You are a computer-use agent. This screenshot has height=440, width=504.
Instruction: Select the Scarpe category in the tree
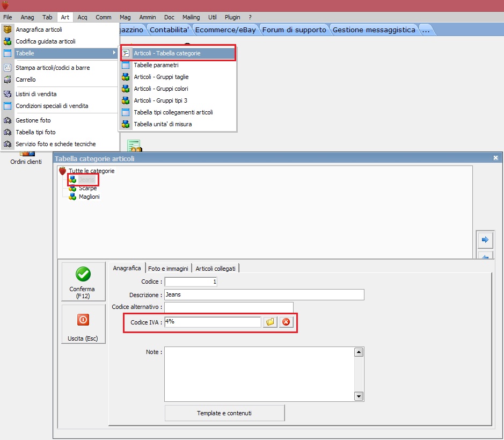(x=87, y=188)
